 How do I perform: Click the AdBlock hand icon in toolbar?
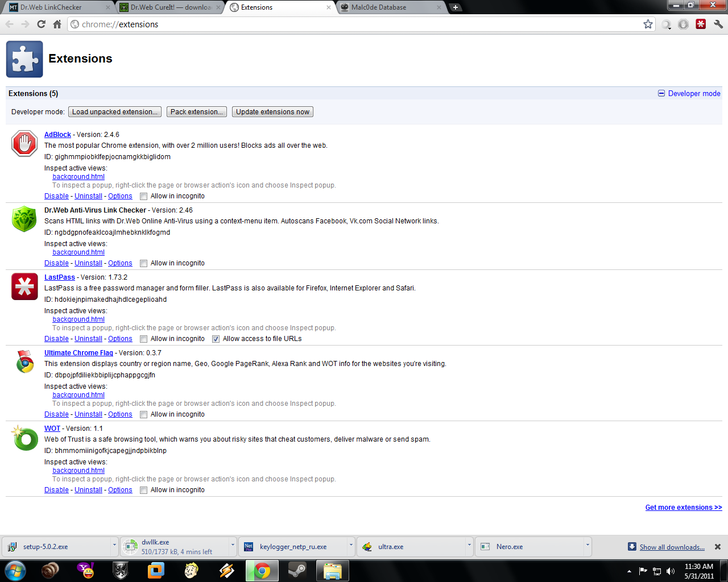click(x=684, y=24)
